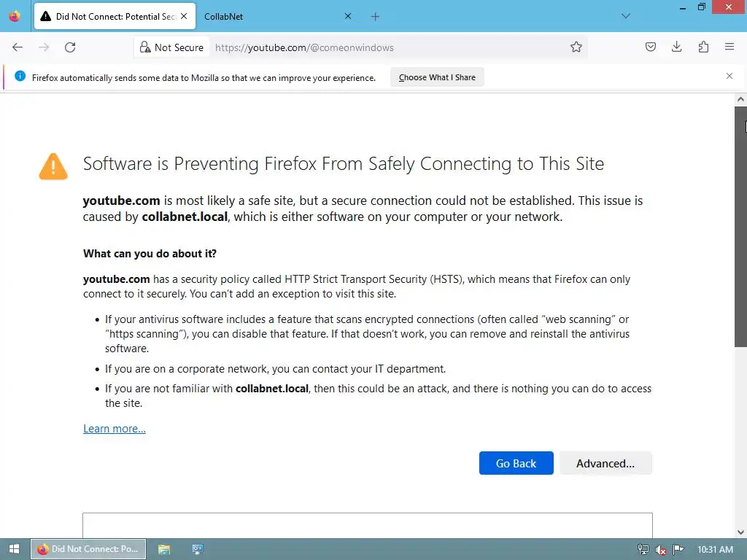Click the vertical scrollbar thumb
The width and height of the screenshot is (747, 560).
tap(740, 227)
